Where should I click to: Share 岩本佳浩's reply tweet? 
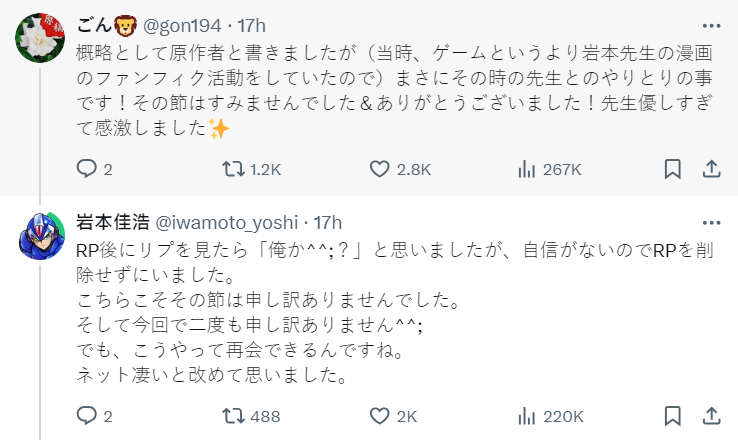711,415
